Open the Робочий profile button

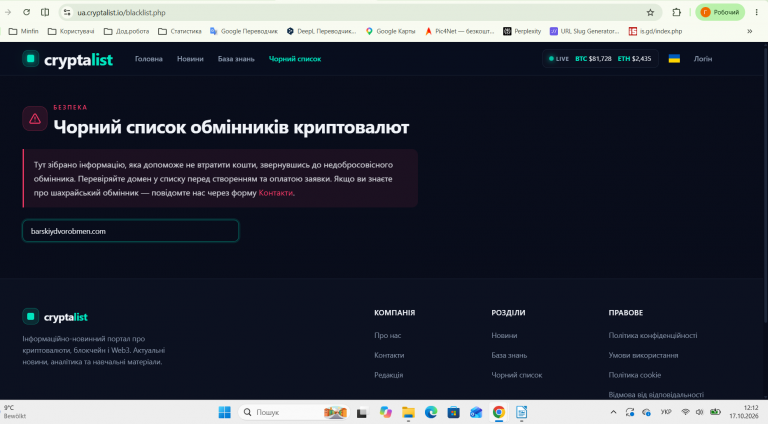tap(720, 12)
